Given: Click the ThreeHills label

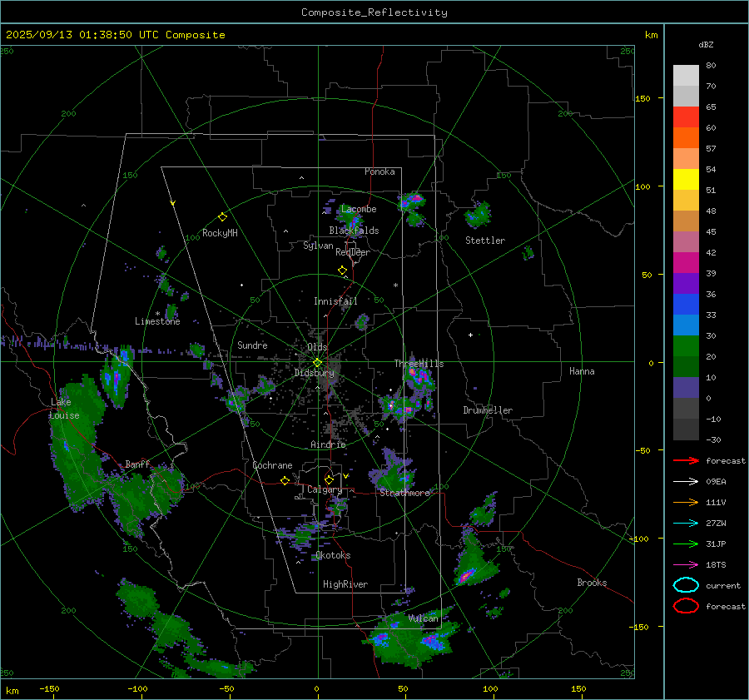Looking at the screenshot, I should (419, 364).
